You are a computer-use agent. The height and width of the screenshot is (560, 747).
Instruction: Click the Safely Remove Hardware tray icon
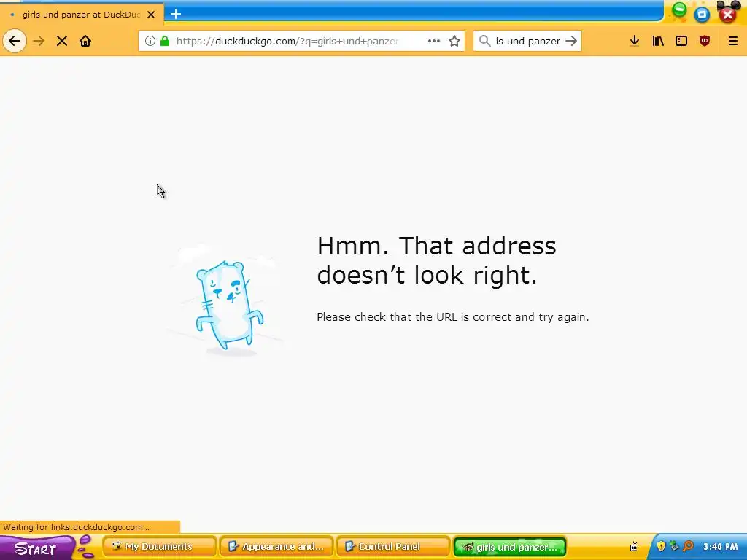[673, 546]
